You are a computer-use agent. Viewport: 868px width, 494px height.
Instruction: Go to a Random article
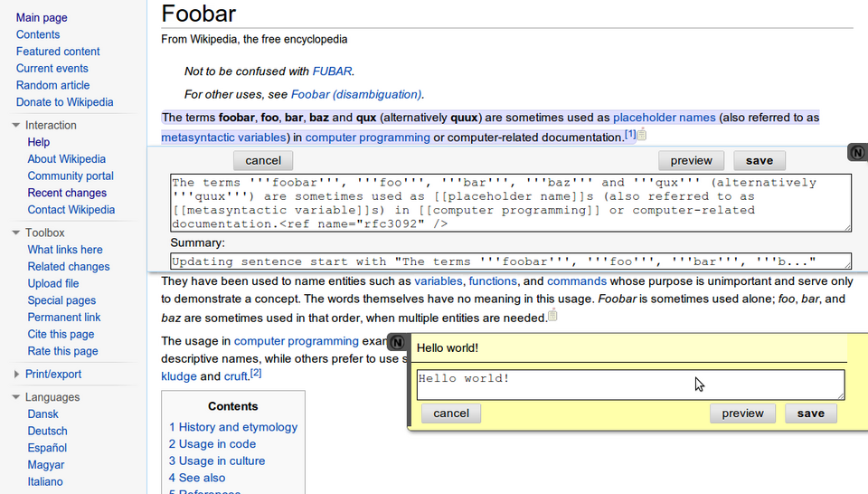tap(52, 85)
